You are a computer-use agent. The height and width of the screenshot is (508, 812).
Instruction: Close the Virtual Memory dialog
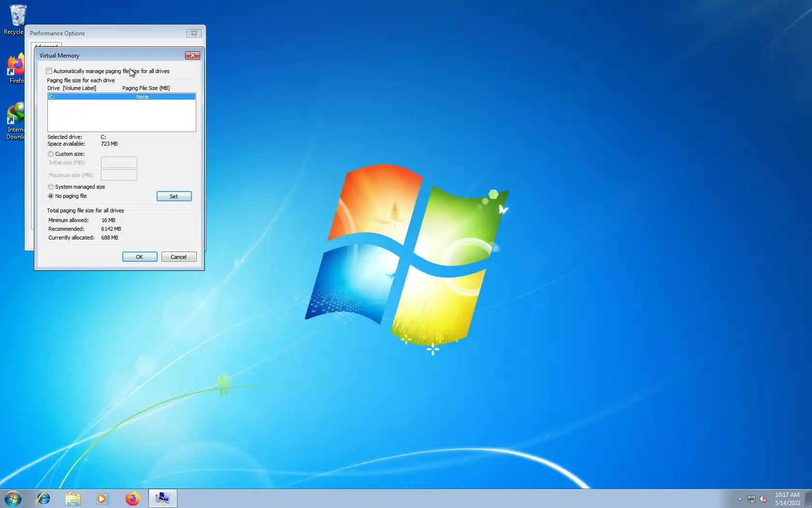(x=192, y=56)
